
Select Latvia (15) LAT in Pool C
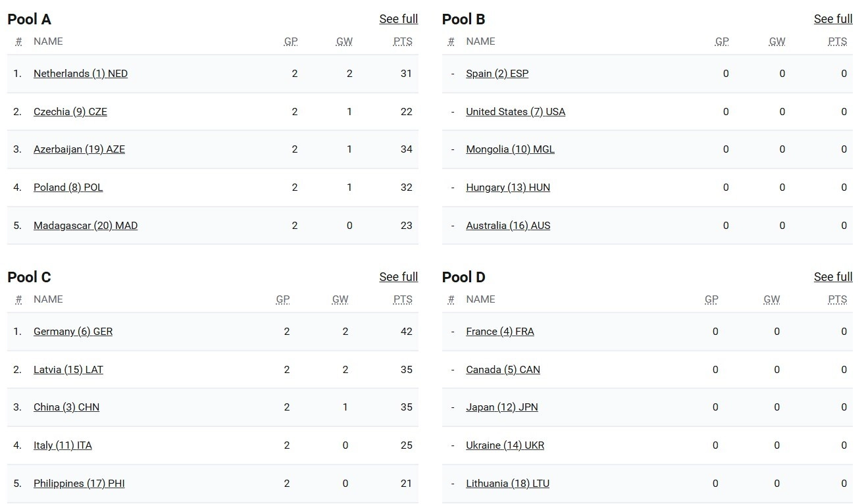[x=68, y=370]
